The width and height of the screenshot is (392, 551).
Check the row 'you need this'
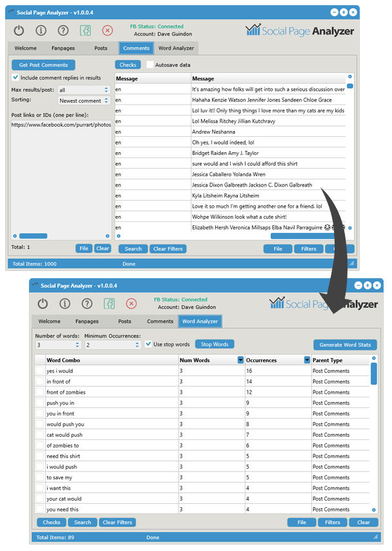coord(40,509)
